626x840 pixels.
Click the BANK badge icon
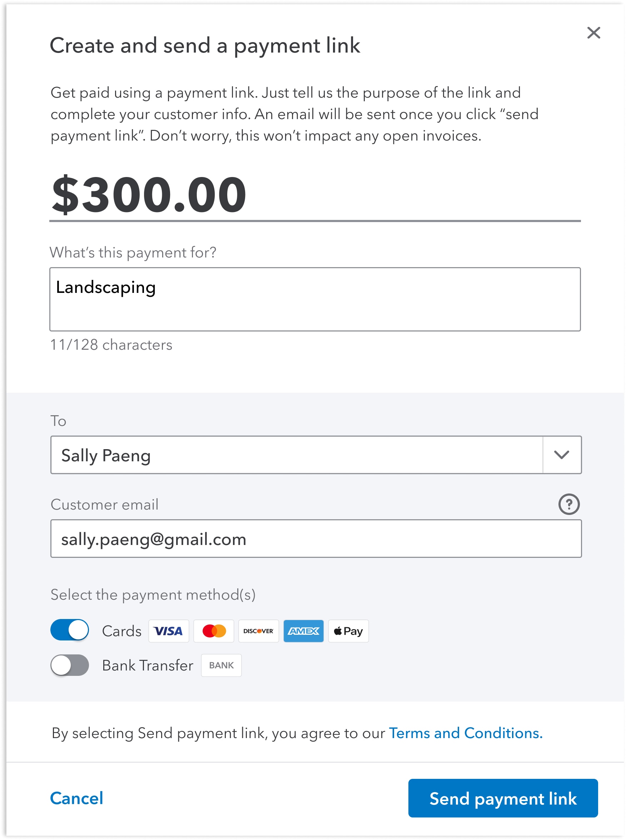point(221,665)
